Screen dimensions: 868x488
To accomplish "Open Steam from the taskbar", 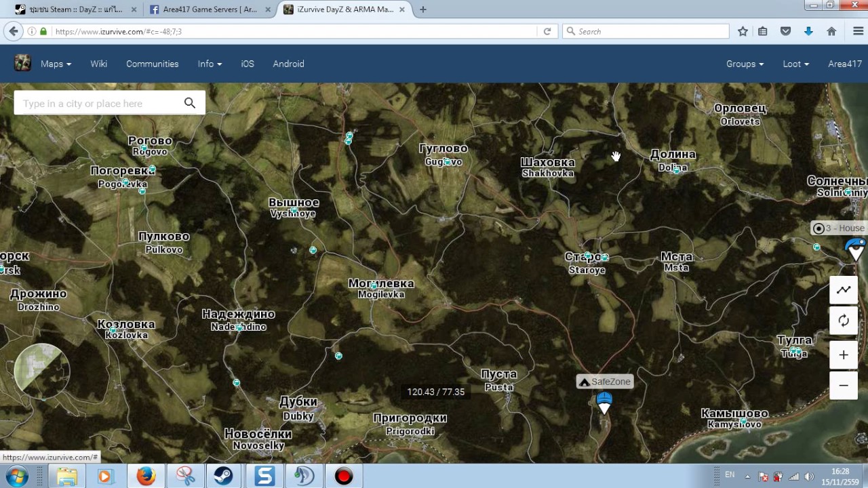I will click(x=224, y=476).
